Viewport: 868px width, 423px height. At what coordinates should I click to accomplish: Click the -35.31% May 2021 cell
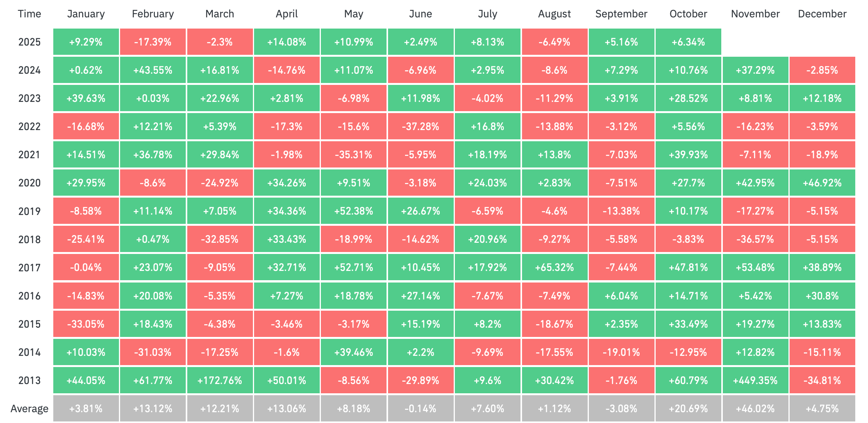pyautogui.click(x=354, y=155)
